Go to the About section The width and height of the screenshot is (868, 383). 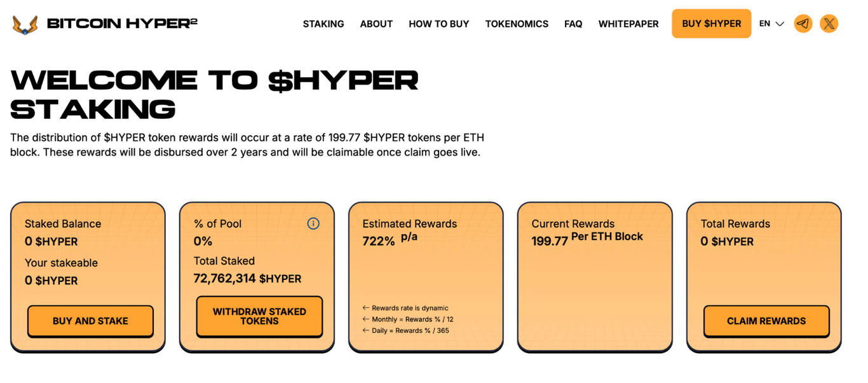pyautogui.click(x=376, y=24)
